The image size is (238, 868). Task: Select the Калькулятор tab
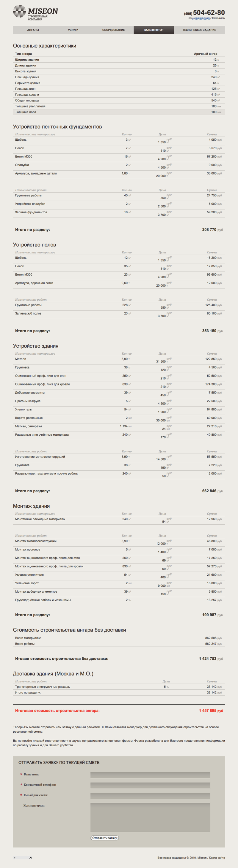point(154,30)
